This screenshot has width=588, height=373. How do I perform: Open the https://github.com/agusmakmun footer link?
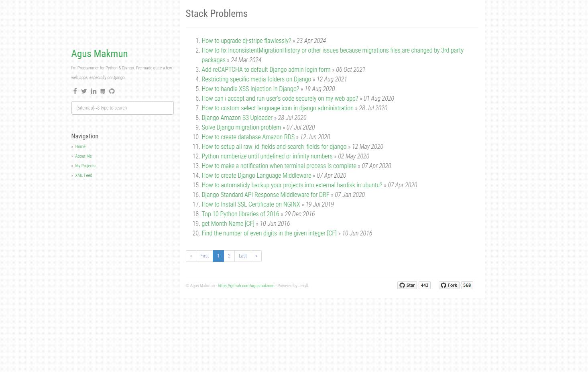coord(246,285)
